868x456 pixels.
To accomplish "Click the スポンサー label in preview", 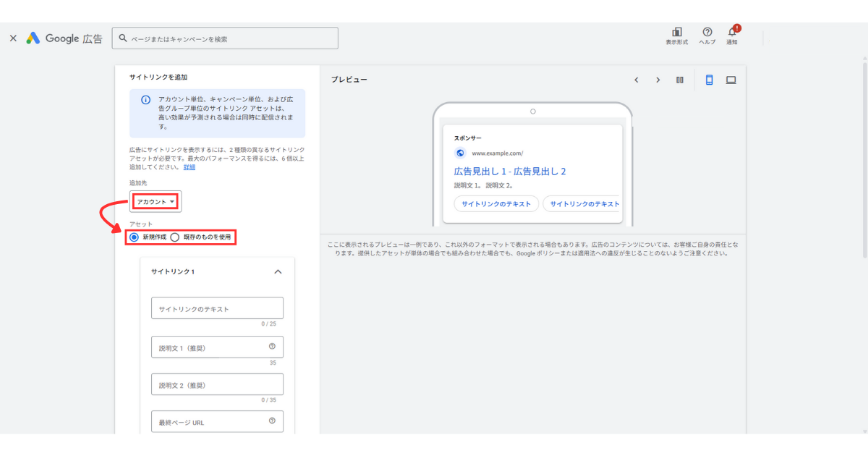I will [x=467, y=138].
